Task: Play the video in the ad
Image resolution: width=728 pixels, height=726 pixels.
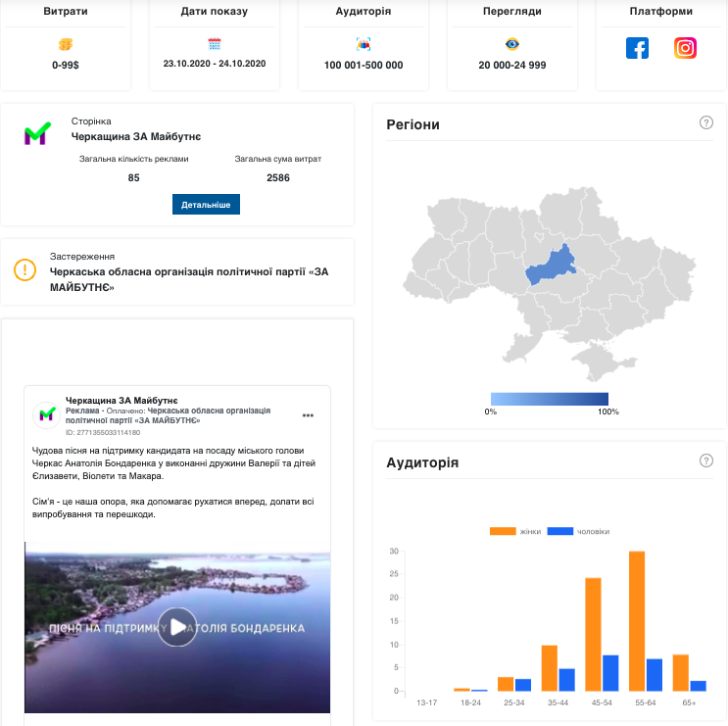Action: (x=177, y=627)
